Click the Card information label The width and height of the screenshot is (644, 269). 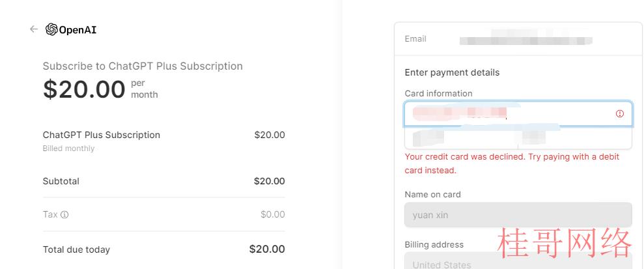click(x=438, y=94)
